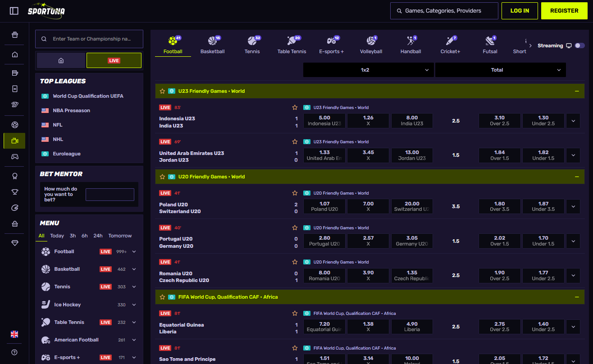This screenshot has width=593, height=364.
Task: Go to home via the sidebar house icon
Action: click(x=15, y=55)
